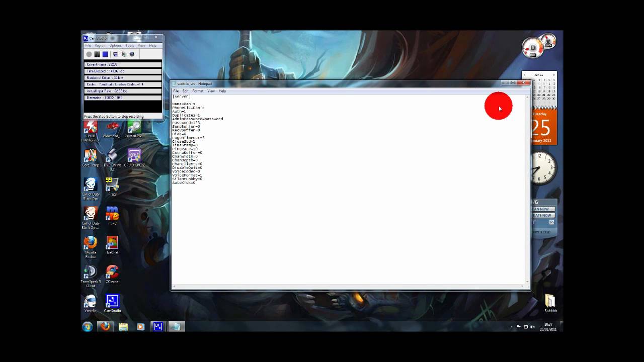Click the analog clock gadget
The image size is (644, 362).
pos(543,167)
